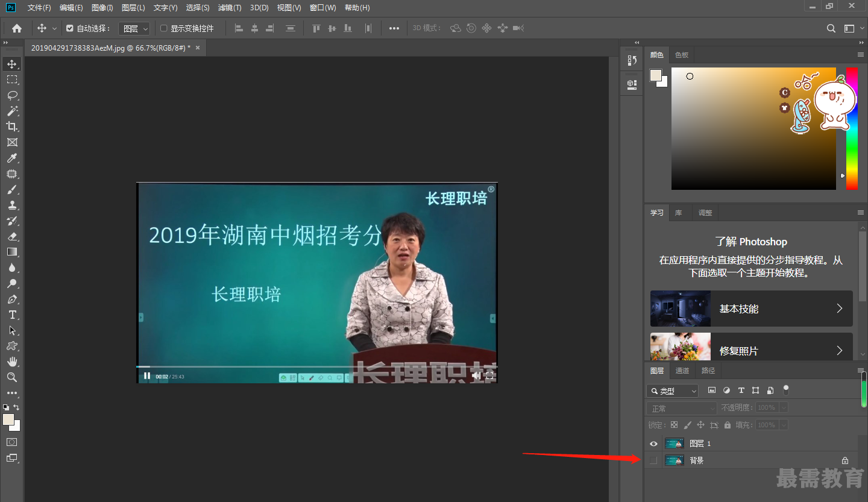Open the 正常 blend mode dropdown
Image resolution: width=868 pixels, height=502 pixels.
click(681, 408)
